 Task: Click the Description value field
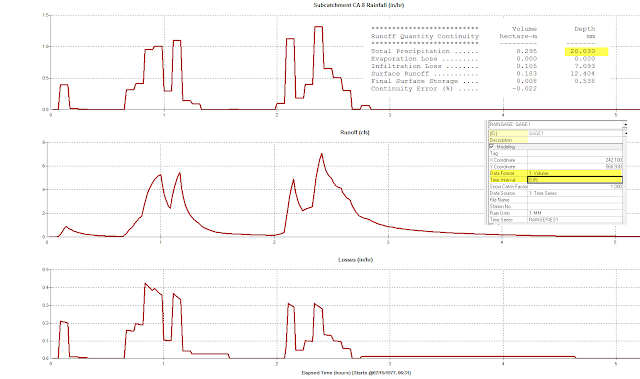[575, 140]
